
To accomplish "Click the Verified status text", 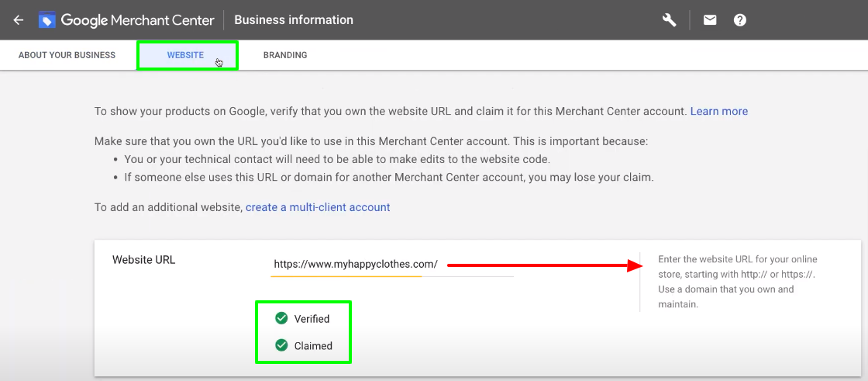I will 312,319.
